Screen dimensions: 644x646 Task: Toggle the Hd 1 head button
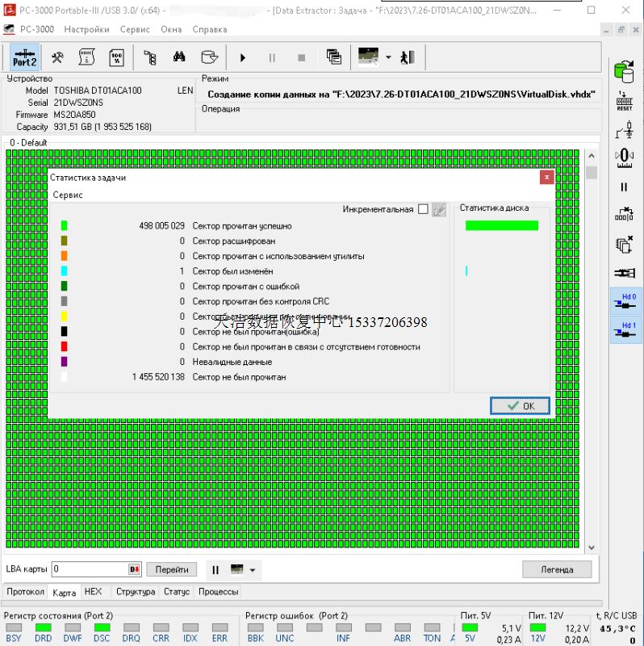click(x=625, y=330)
